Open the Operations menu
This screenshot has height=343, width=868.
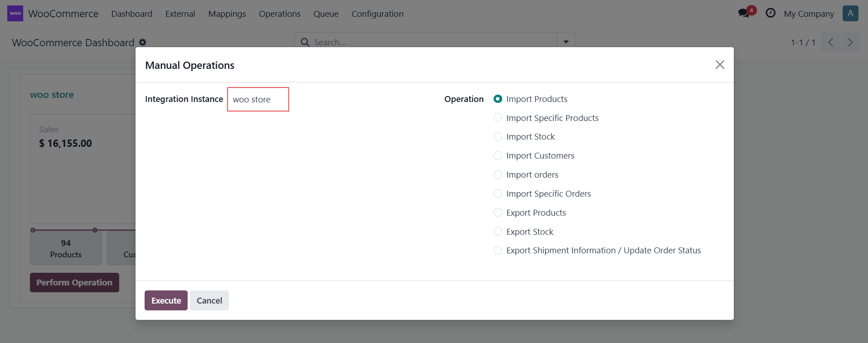click(280, 14)
